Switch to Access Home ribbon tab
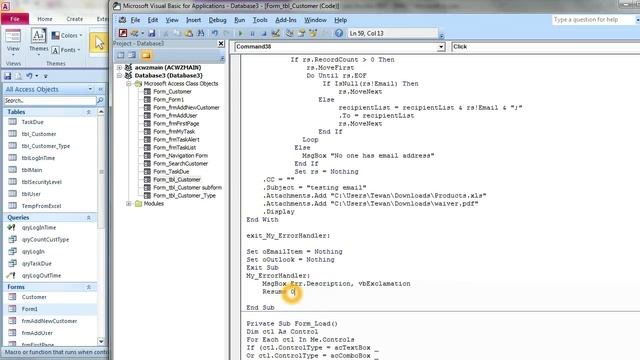 45,19
